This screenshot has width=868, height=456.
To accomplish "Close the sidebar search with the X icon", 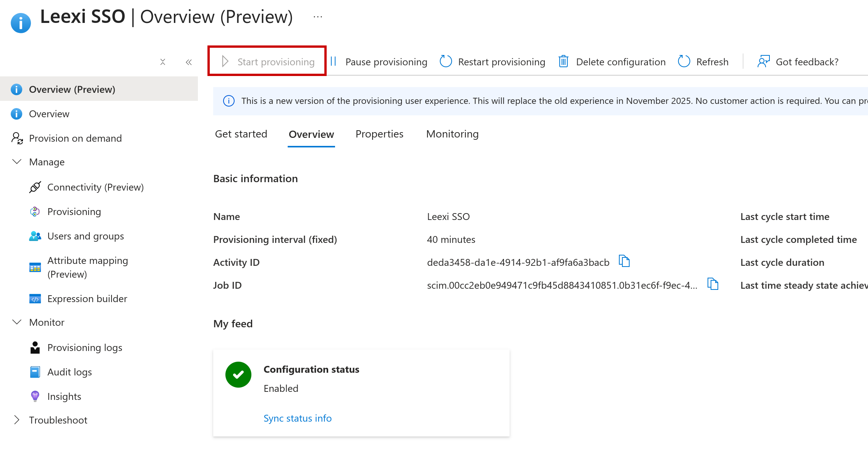I will 163,62.
